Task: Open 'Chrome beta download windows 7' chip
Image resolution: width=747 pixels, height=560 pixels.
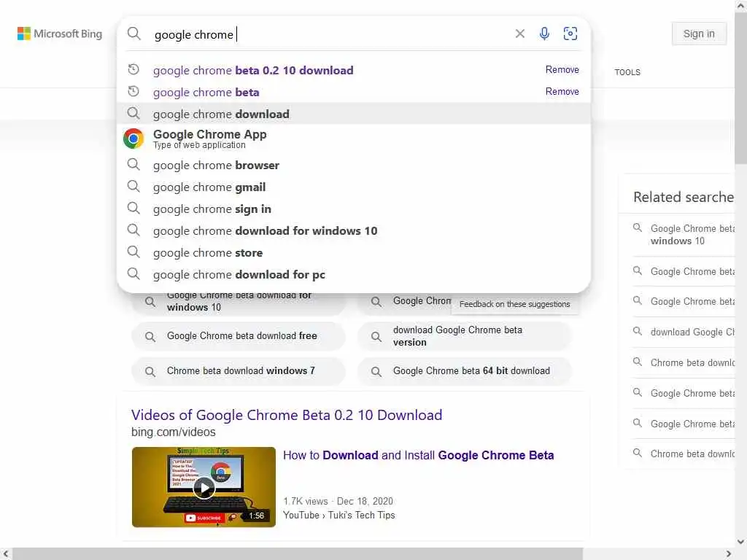Action: pos(239,371)
